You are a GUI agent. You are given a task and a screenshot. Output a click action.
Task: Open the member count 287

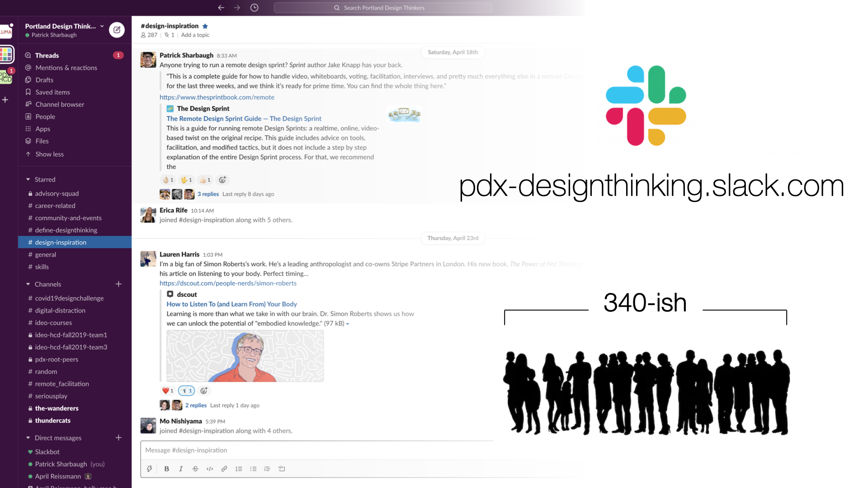149,35
